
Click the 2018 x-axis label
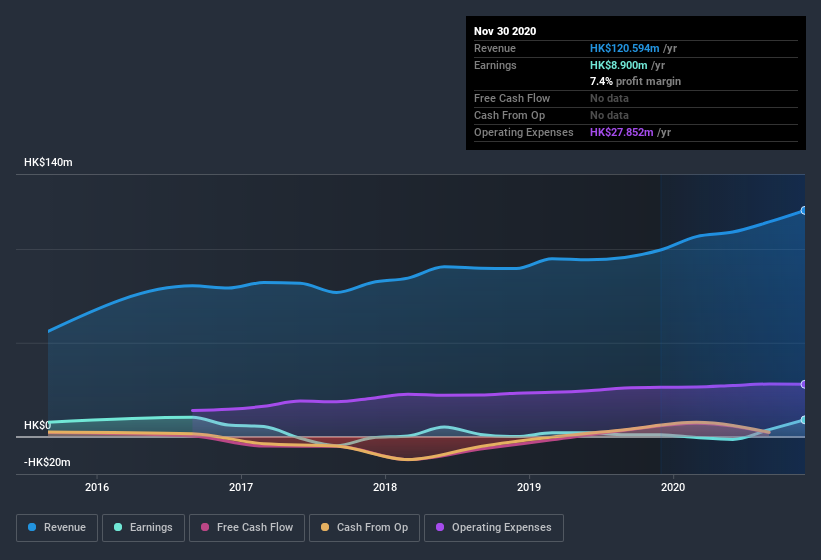pyautogui.click(x=385, y=487)
